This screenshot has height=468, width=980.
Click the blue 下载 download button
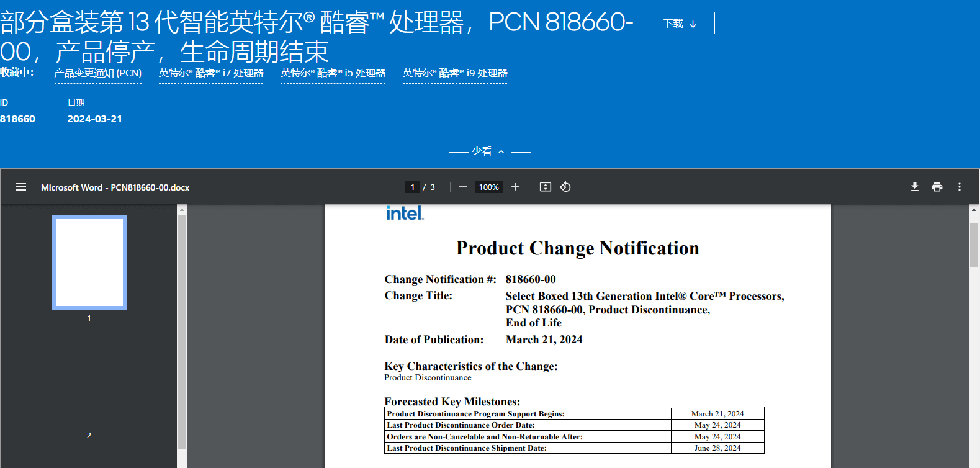pos(680,24)
